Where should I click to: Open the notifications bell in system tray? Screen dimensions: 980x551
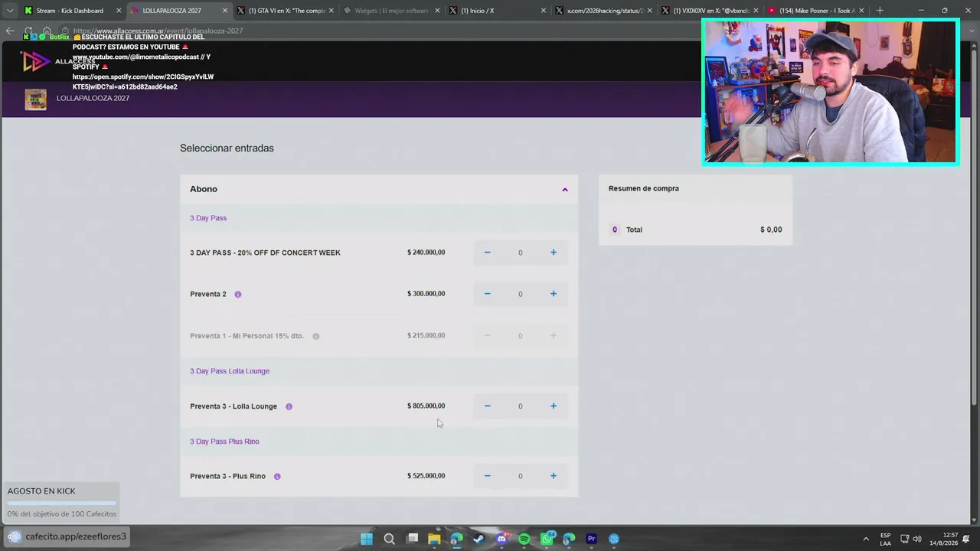(x=966, y=539)
